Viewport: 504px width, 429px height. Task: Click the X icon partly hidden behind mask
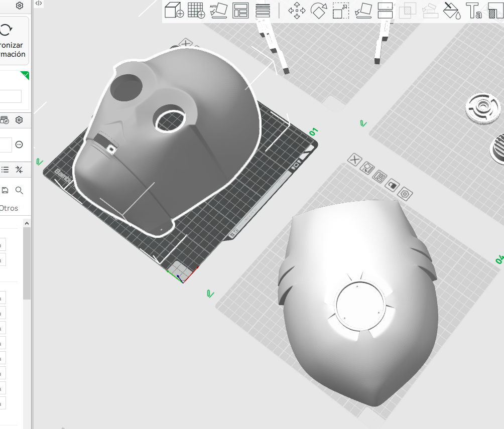tap(186, 43)
